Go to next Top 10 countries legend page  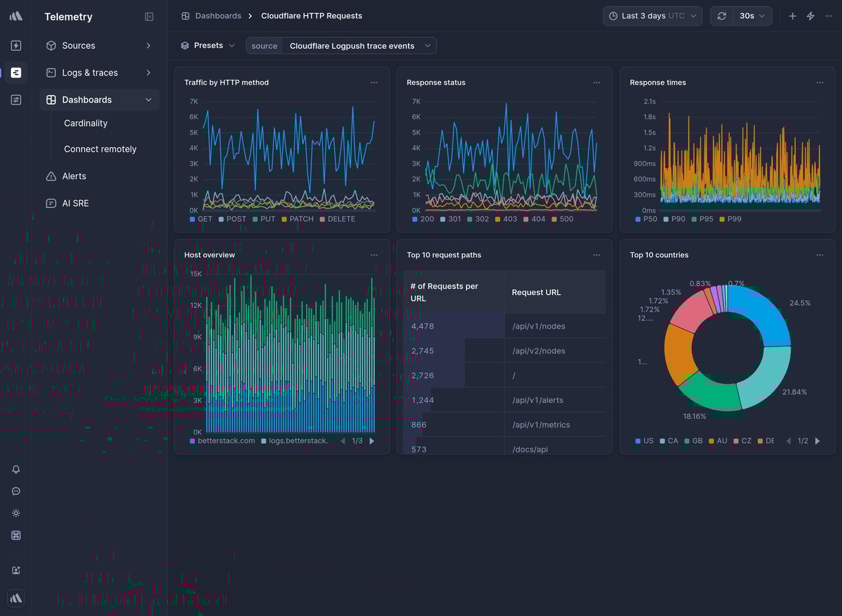(817, 441)
